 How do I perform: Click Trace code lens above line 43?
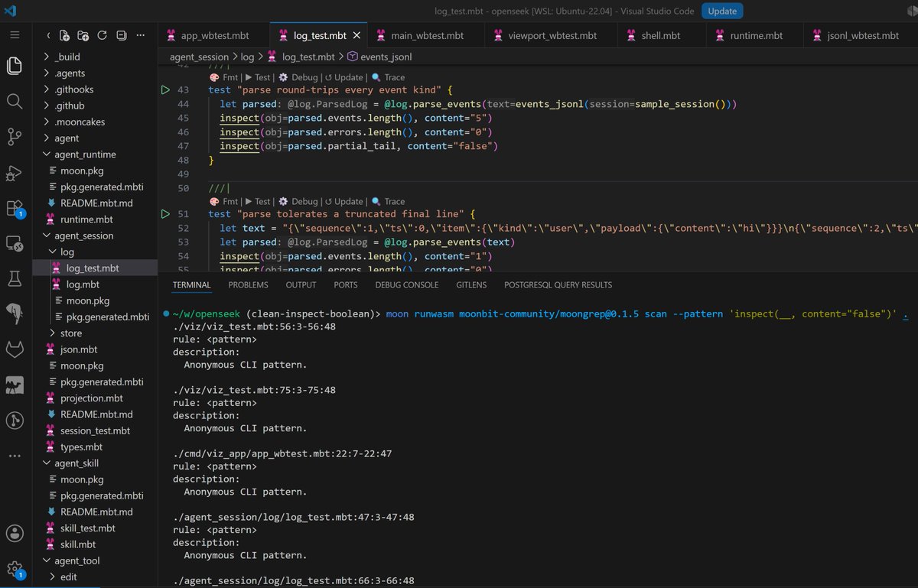(x=389, y=77)
